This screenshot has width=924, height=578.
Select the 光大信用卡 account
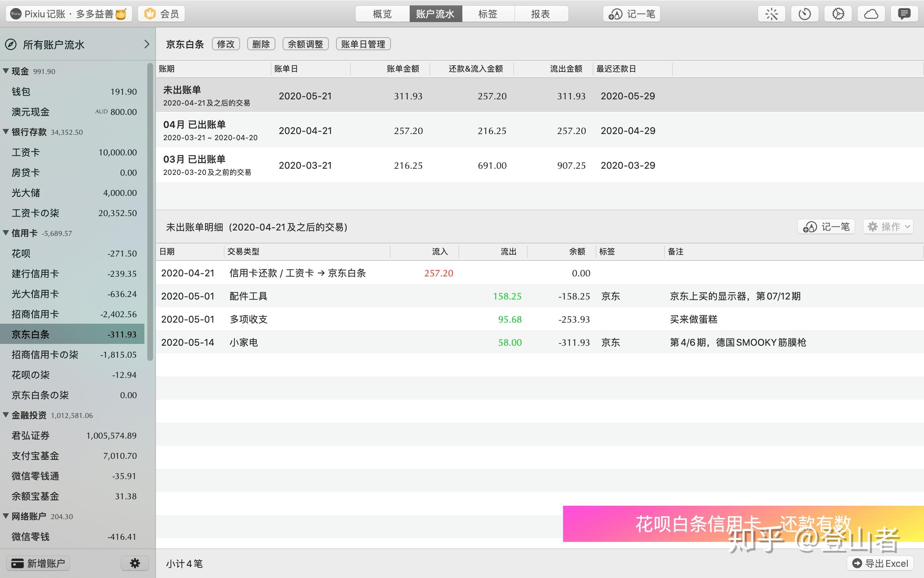[73, 294]
